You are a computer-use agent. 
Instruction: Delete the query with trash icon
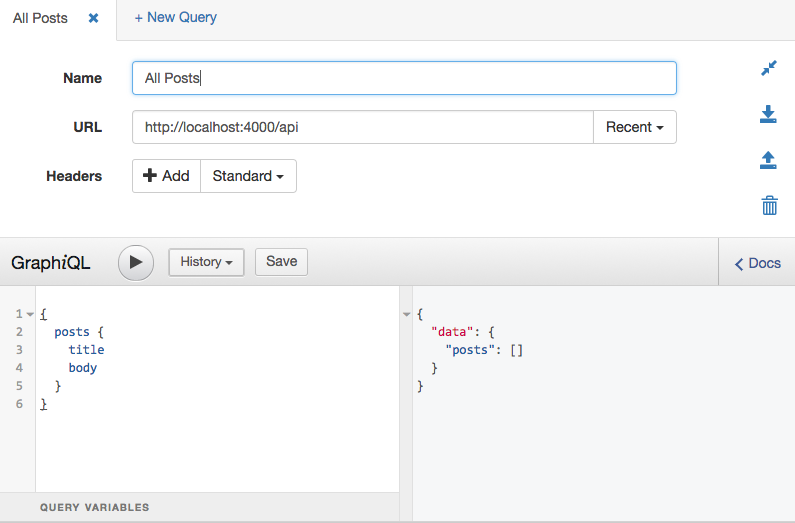[769, 206]
